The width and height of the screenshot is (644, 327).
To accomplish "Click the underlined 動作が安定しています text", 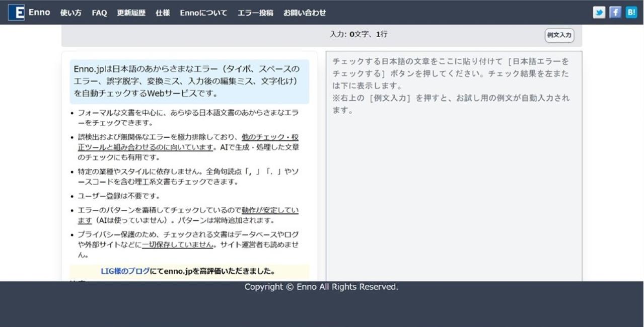I will click(x=188, y=215).
